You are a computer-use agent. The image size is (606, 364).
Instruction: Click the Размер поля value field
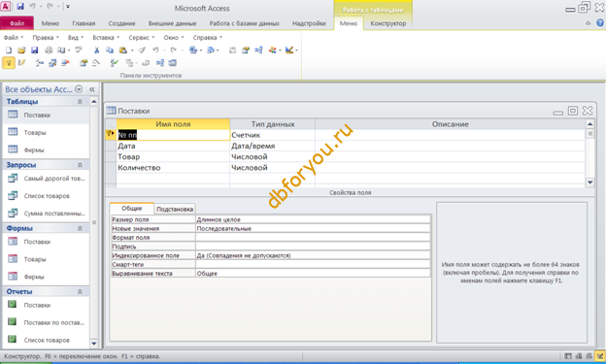[313, 219]
